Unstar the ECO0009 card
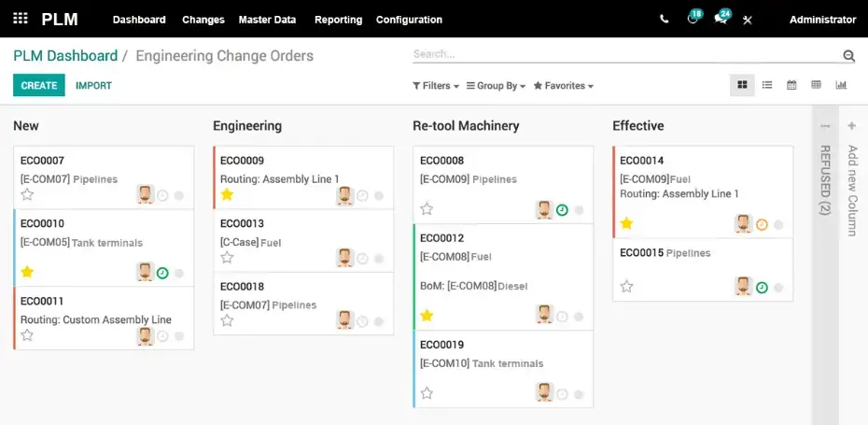868x425 pixels. point(227,194)
